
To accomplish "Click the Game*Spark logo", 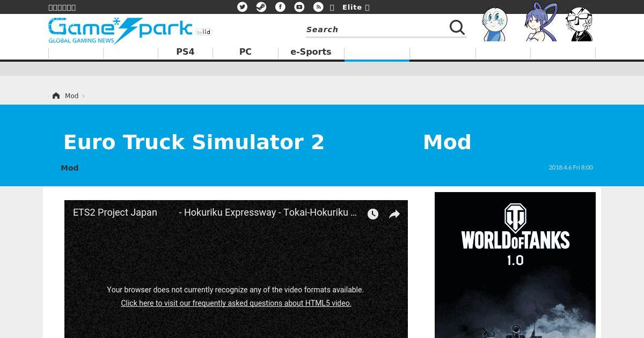I will (x=120, y=31).
